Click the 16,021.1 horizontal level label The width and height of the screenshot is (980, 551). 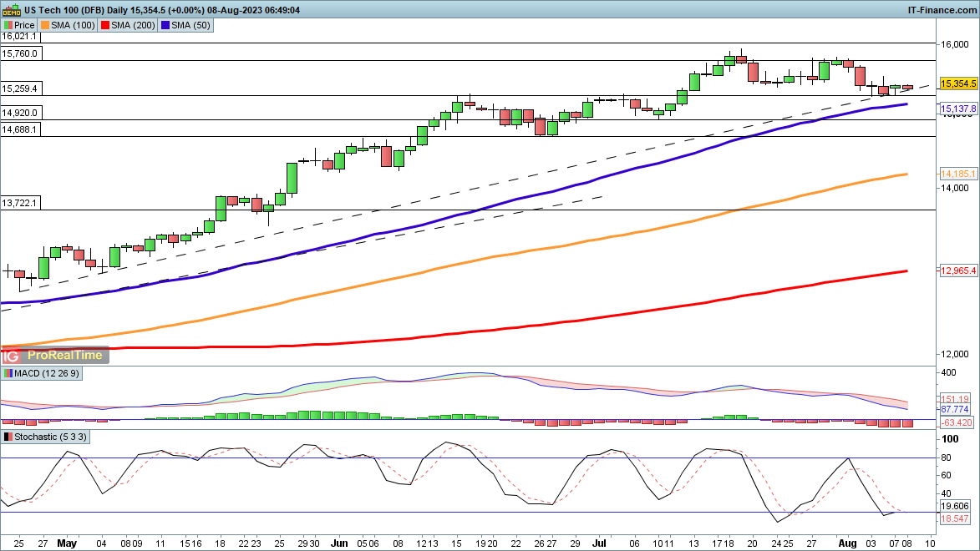point(19,36)
